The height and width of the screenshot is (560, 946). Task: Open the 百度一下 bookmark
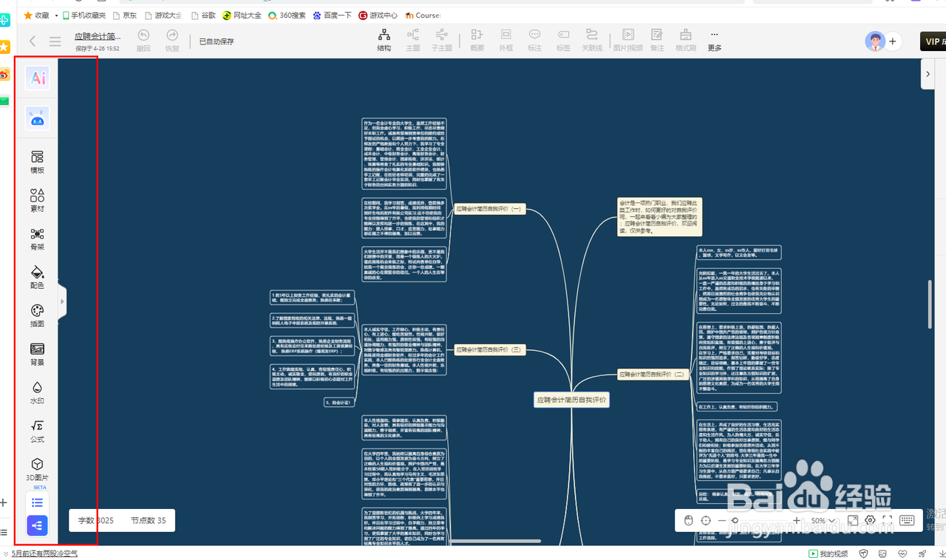332,15
